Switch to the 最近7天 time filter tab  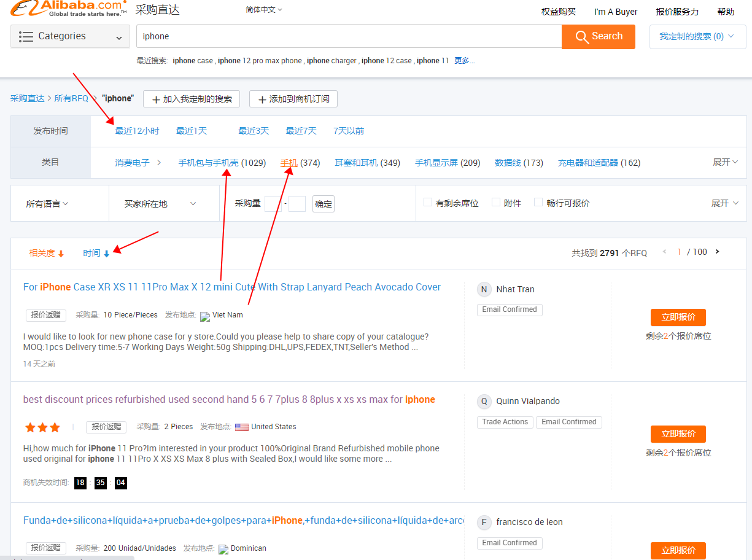coord(301,130)
